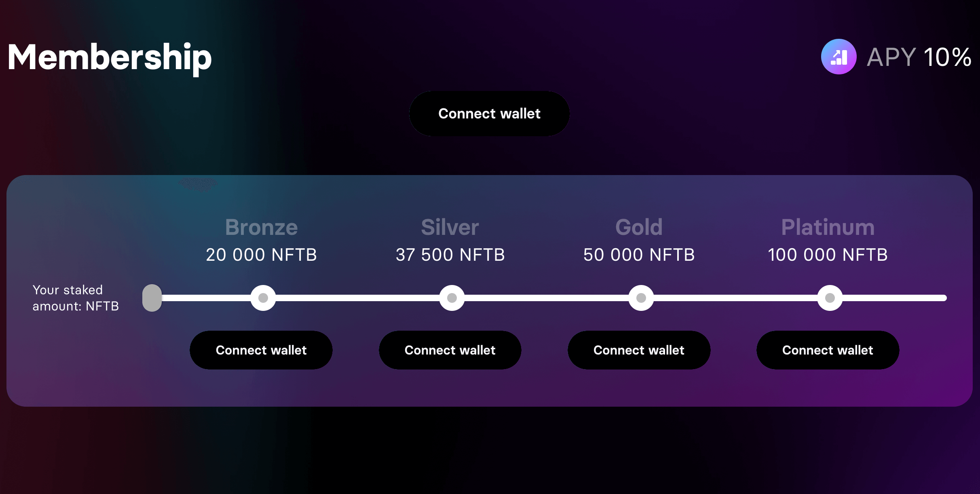The height and width of the screenshot is (494, 980).
Task: Click the APY chart icon
Action: pyautogui.click(x=838, y=57)
